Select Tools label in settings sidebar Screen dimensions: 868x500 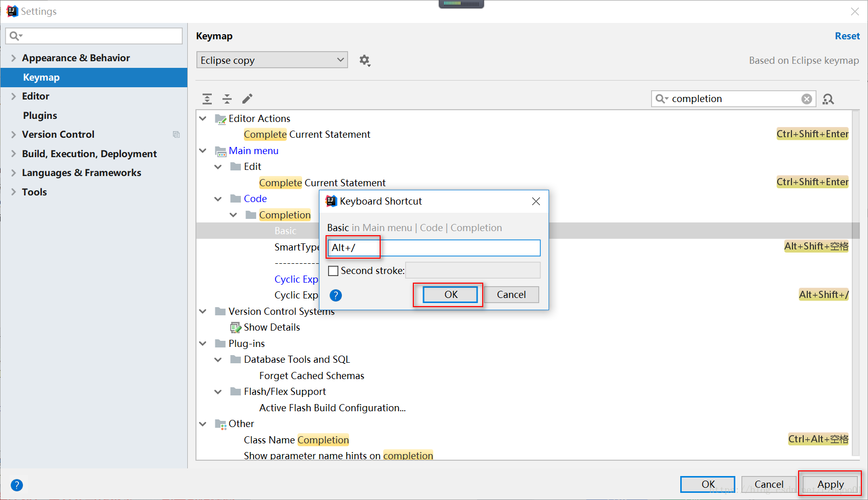coord(34,192)
